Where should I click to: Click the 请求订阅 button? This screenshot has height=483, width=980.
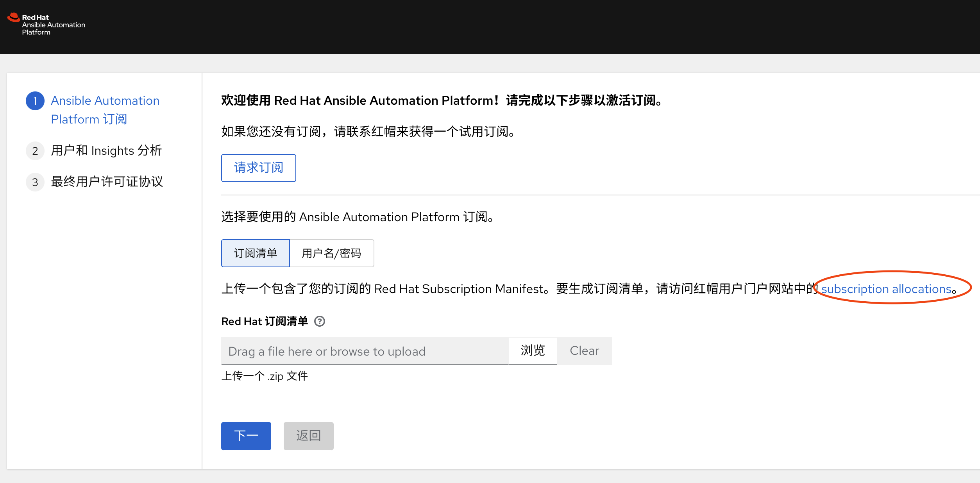[x=258, y=168]
